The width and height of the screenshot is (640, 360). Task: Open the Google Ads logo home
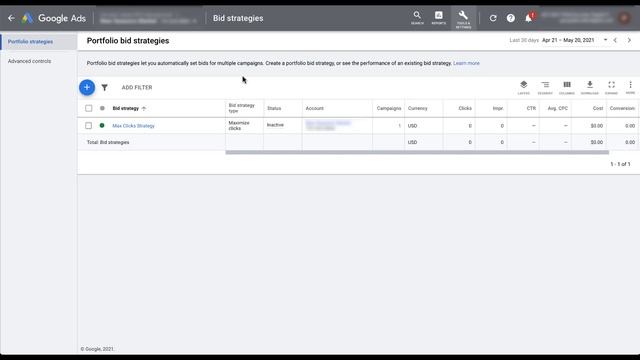[x=54, y=18]
